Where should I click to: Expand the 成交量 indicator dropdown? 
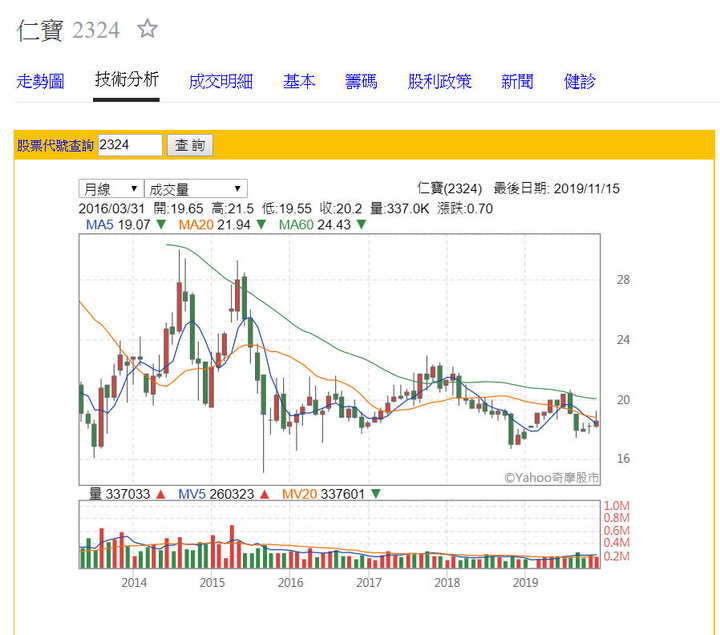coord(196,189)
